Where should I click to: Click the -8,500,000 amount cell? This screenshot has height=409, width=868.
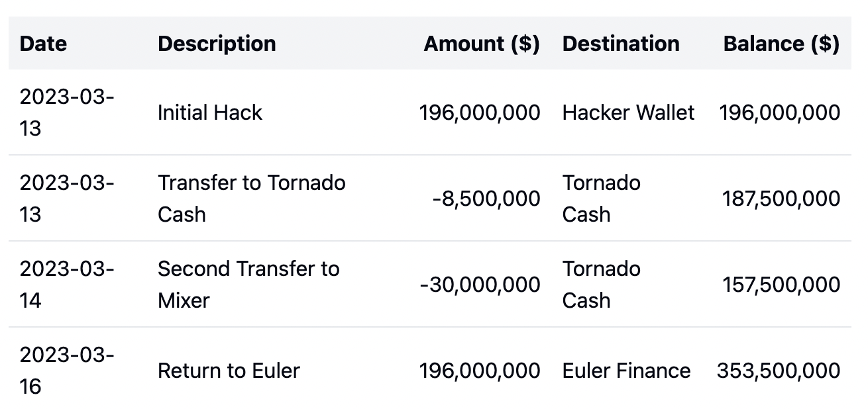pyautogui.click(x=486, y=199)
